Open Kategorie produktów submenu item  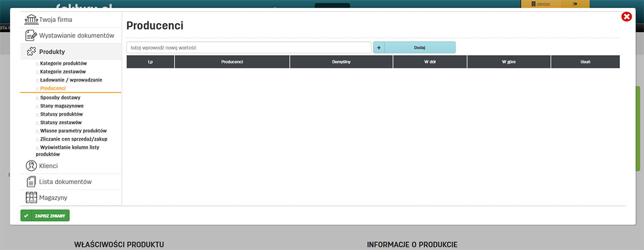(63, 63)
